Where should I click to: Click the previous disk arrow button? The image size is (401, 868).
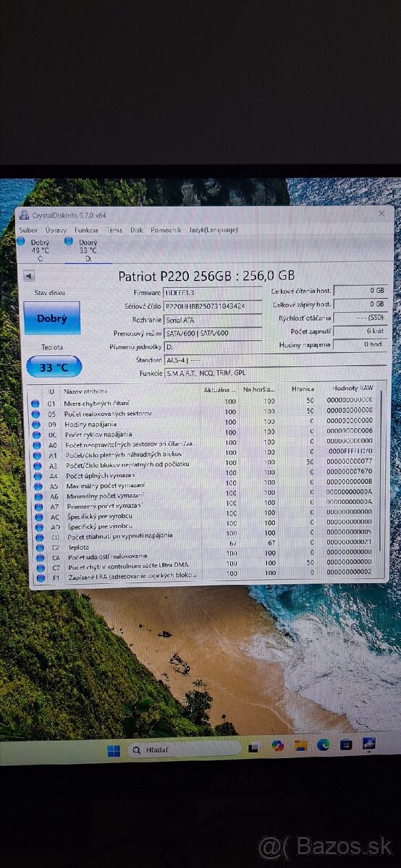(29, 276)
